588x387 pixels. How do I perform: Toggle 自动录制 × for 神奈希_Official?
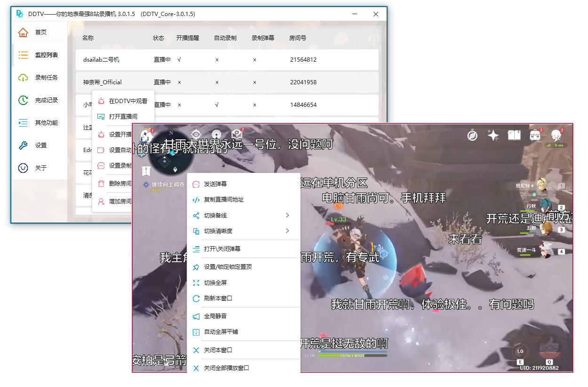click(x=217, y=82)
